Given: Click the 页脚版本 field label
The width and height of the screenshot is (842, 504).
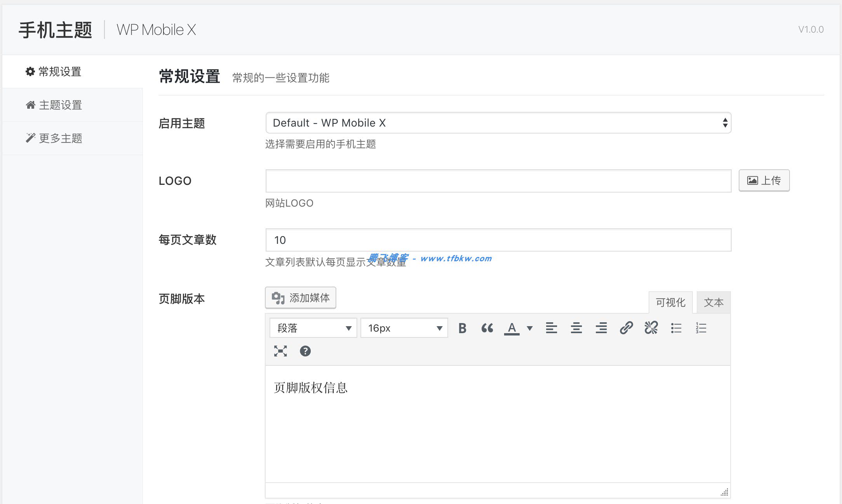Looking at the screenshot, I should [x=182, y=299].
